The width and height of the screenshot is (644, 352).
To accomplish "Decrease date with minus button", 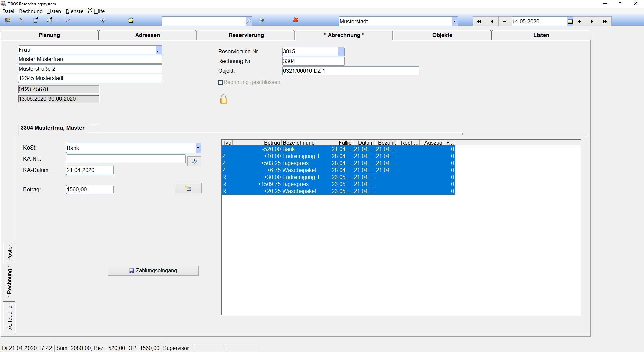I will (x=505, y=21).
